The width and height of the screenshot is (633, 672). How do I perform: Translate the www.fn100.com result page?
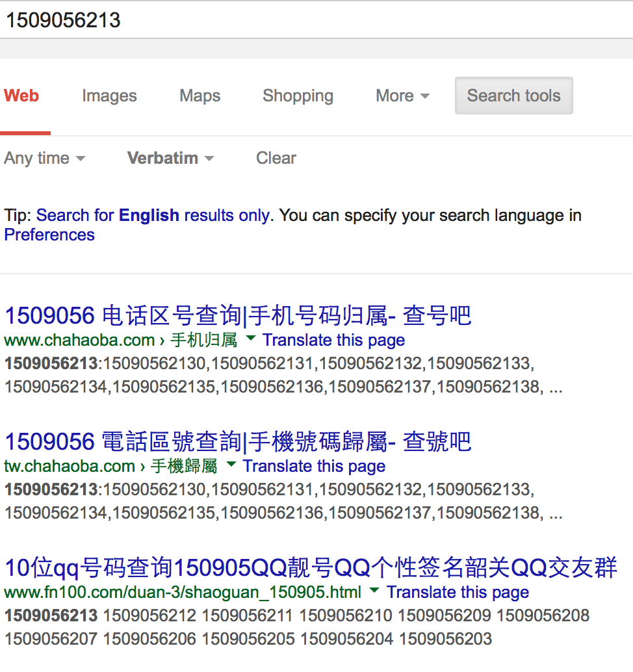click(458, 592)
